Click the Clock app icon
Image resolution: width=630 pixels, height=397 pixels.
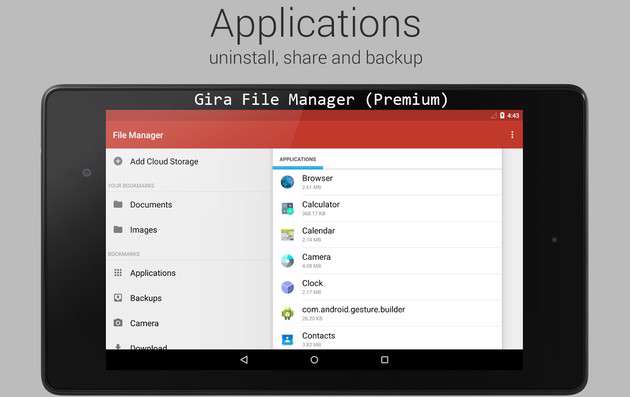287,287
